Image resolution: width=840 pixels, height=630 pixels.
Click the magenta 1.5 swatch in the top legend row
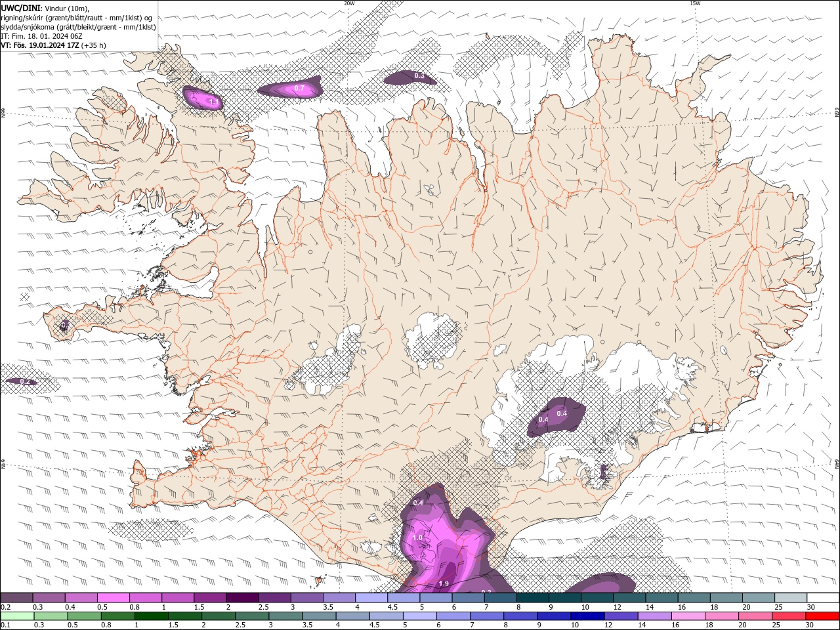[x=211, y=598]
